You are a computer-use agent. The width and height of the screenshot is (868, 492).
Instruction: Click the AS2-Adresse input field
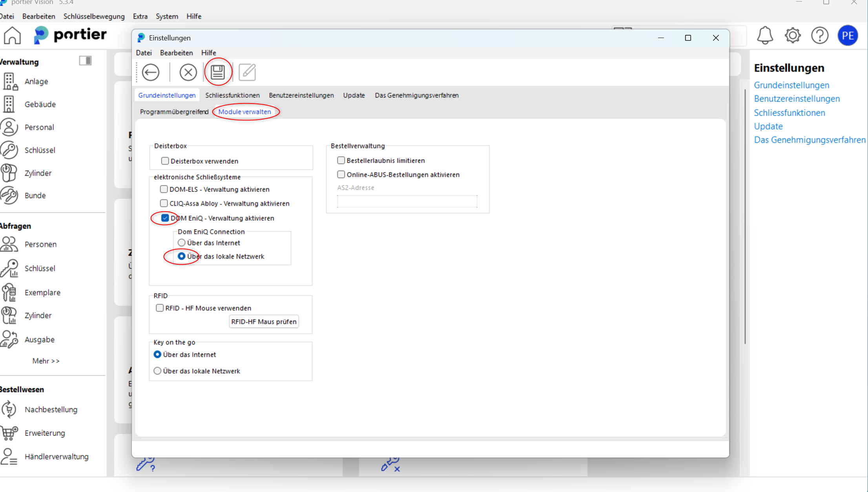coord(407,201)
